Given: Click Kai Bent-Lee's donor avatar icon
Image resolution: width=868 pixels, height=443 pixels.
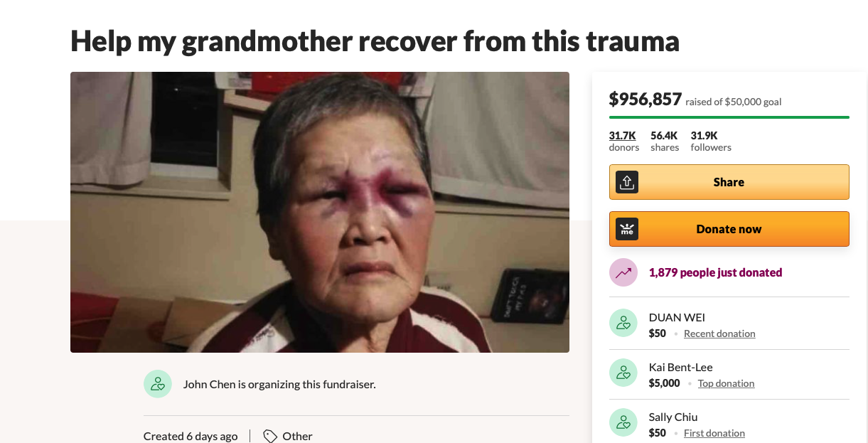Looking at the screenshot, I should 623,373.
